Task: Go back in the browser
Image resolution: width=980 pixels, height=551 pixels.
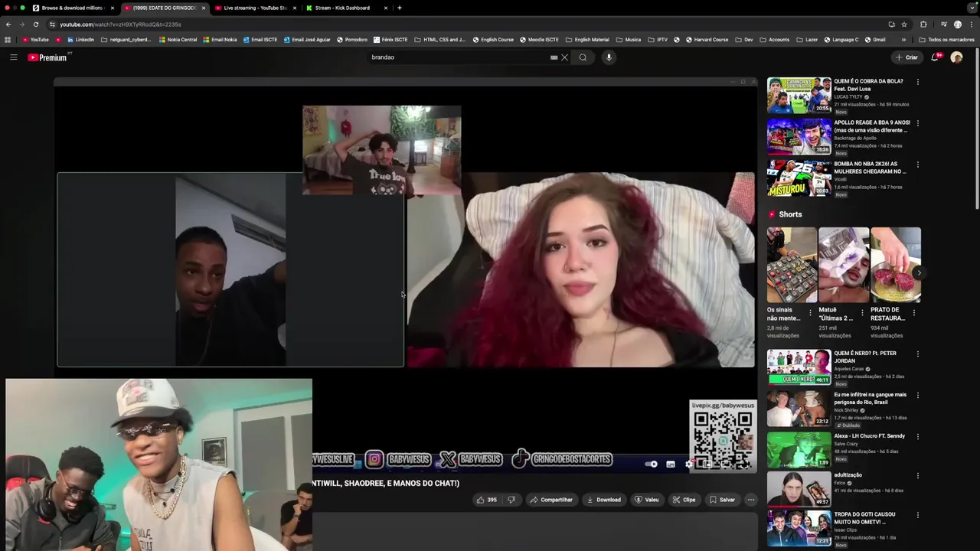Action: coord(8,24)
